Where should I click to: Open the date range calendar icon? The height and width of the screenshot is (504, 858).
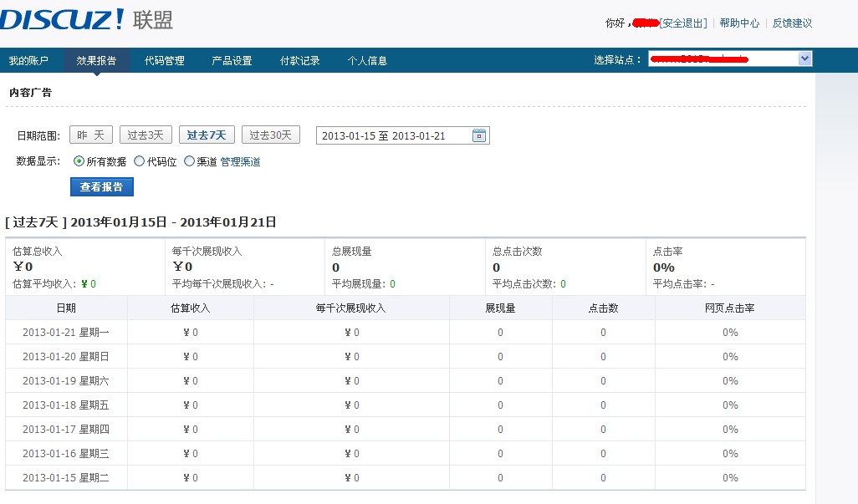click(x=479, y=135)
